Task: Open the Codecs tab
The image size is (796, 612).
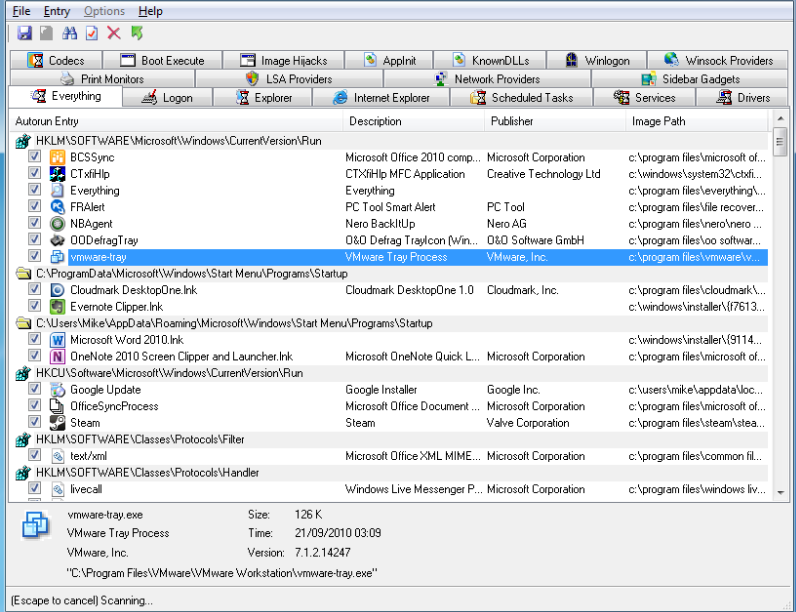Action: pyautogui.click(x=56, y=60)
